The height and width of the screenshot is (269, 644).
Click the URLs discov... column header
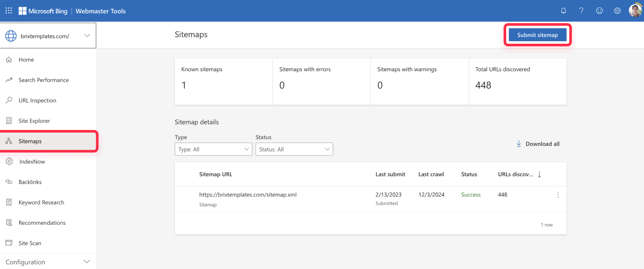[516, 174]
